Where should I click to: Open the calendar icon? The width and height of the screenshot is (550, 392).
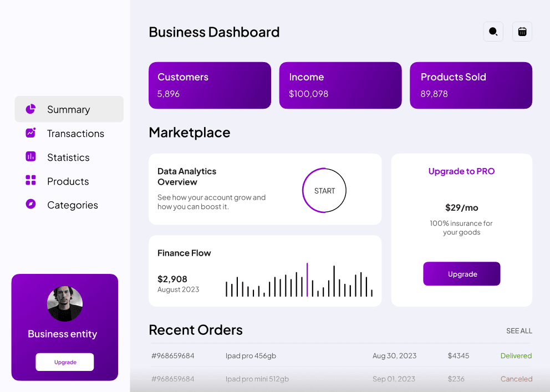pyautogui.click(x=522, y=32)
